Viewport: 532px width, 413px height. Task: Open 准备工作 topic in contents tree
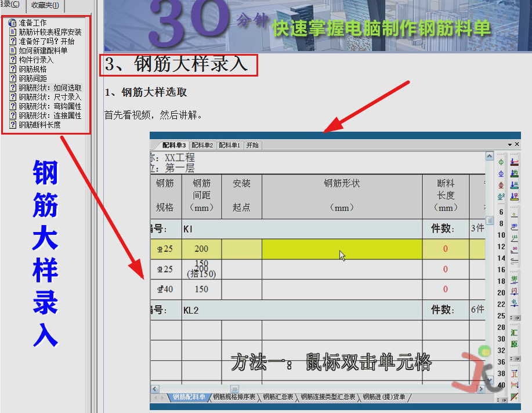(32, 23)
